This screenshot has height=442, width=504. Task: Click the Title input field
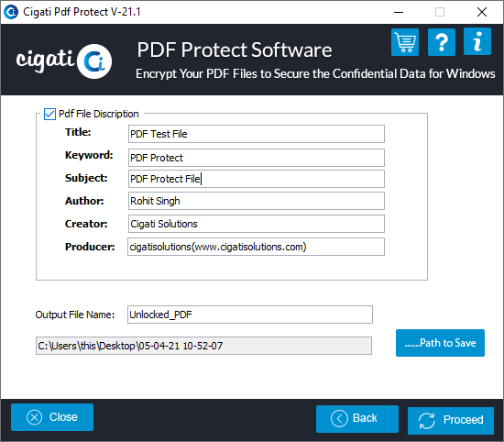tap(257, 134)
